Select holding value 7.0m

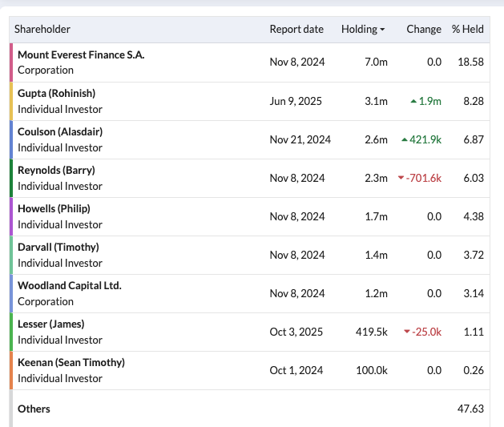(376, 62)
